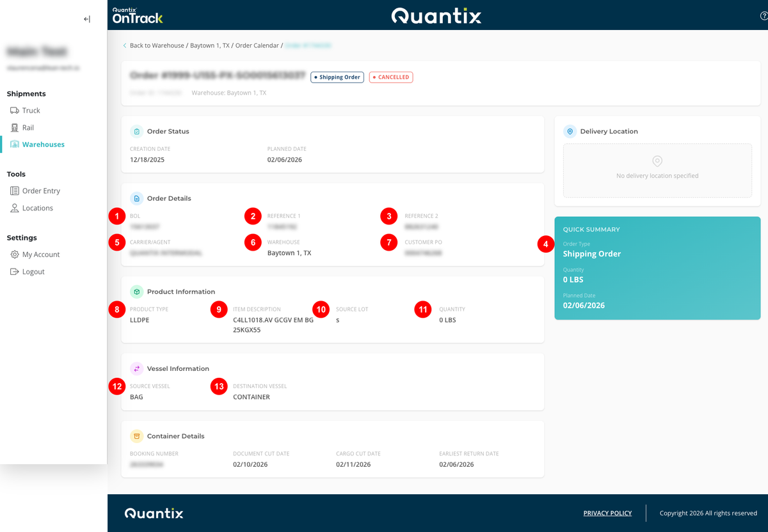768x532 pixels.
Task: Click the Delivery Location pin icon
Action: pos(570,131)
